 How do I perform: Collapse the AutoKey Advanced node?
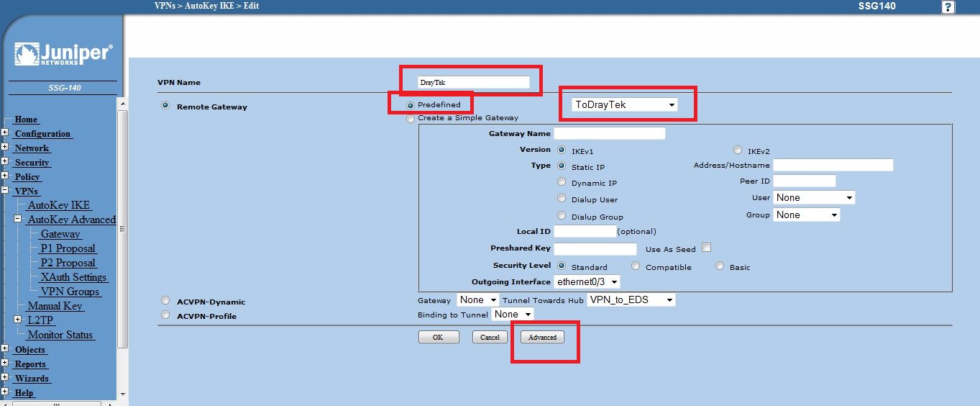[x=18, y=219]
